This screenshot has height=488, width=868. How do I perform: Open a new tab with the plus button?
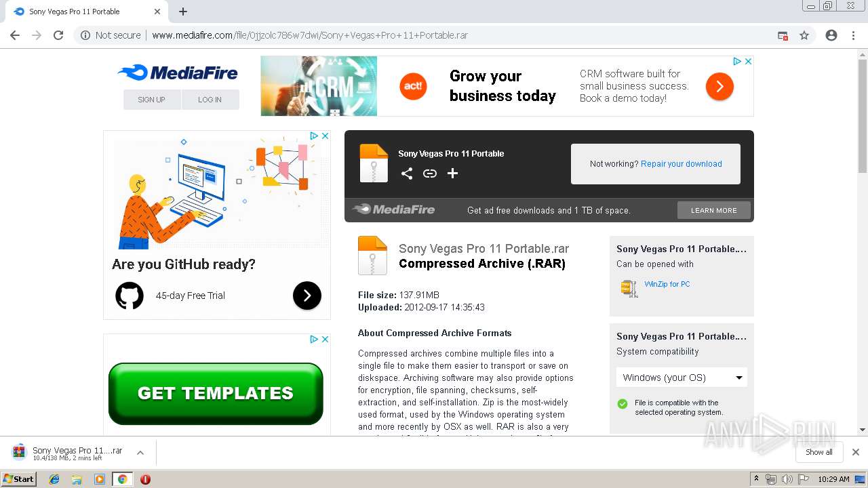point(183,12)
